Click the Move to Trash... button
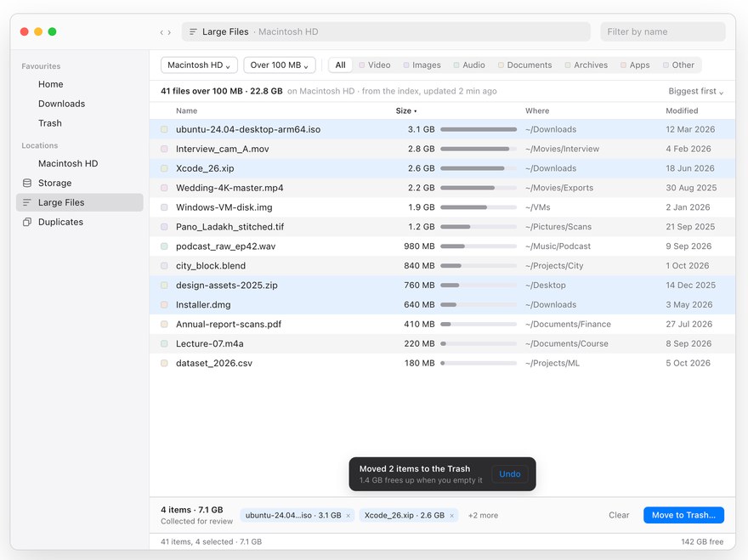Image resolution: width=748 pixels, height=560 pixels. tap(683, 515)
